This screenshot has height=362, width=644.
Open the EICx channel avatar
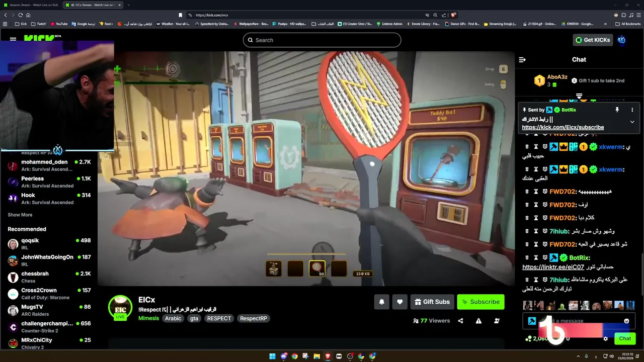pyautogui.click(x=120, y=307)
